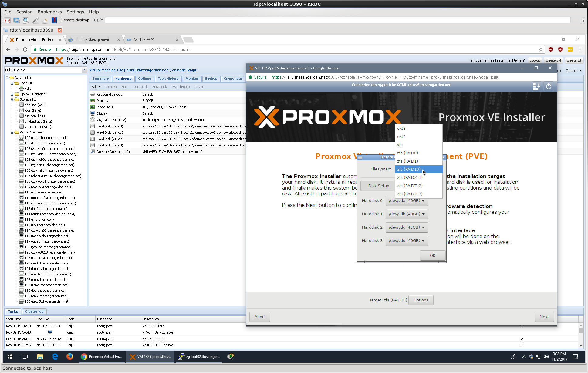Collapse the Datacenter tree node
This screenshot has height=373, width=588.
(x=7, y=78)
